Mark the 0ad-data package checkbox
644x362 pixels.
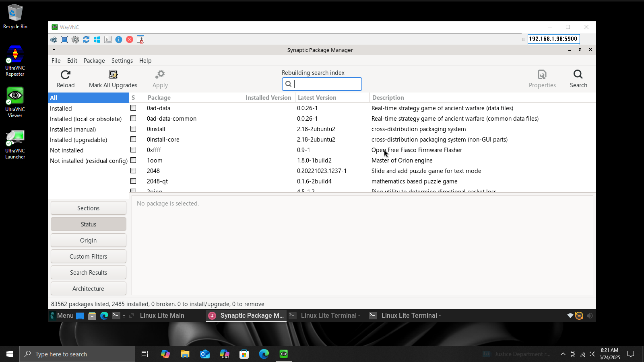tap(133, 108)
